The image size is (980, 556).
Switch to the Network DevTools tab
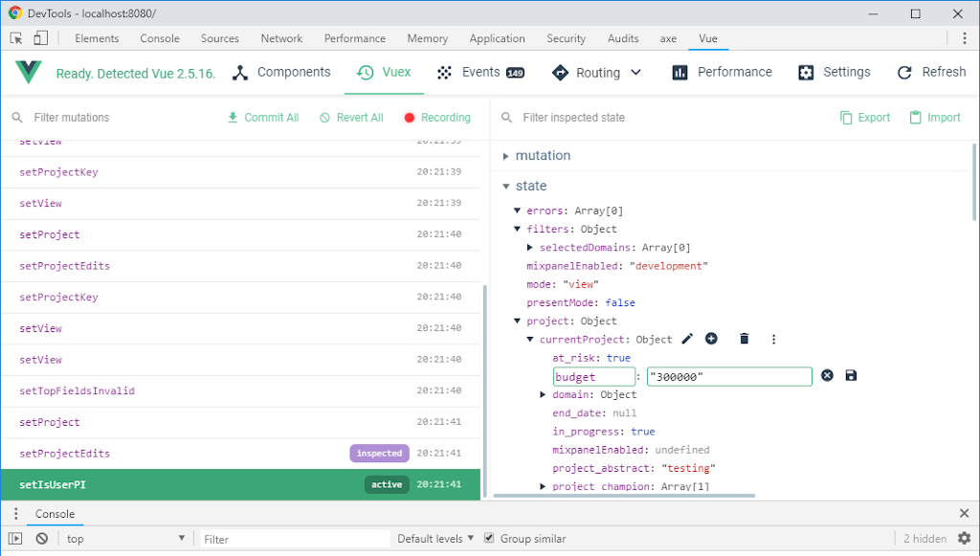tap(281, 38)
